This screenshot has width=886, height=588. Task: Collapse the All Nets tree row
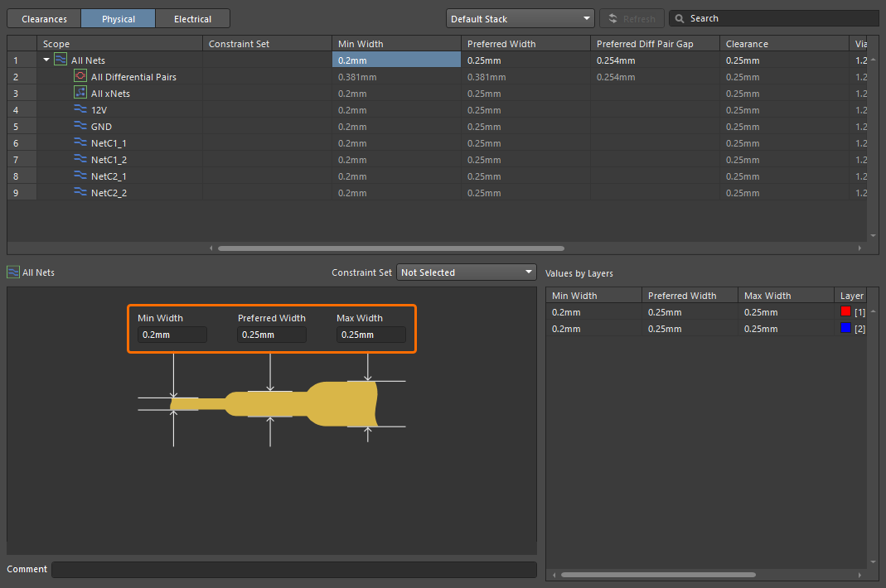point(46,60)
